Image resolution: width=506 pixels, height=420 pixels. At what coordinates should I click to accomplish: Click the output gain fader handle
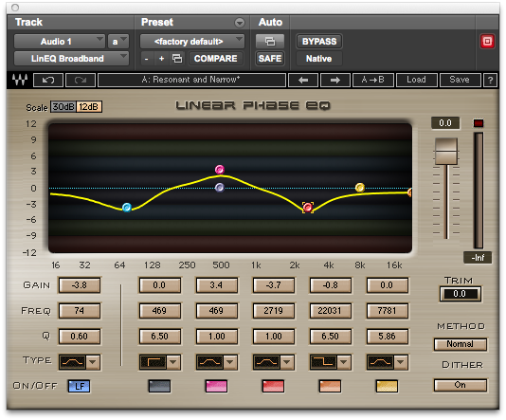click(446, 151)
